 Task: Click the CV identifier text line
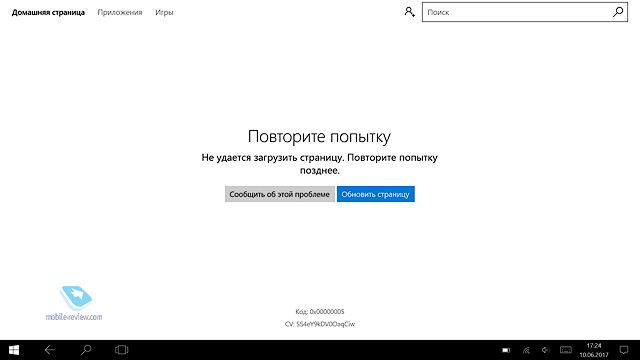pyautogui.click(x=320, y=324)
